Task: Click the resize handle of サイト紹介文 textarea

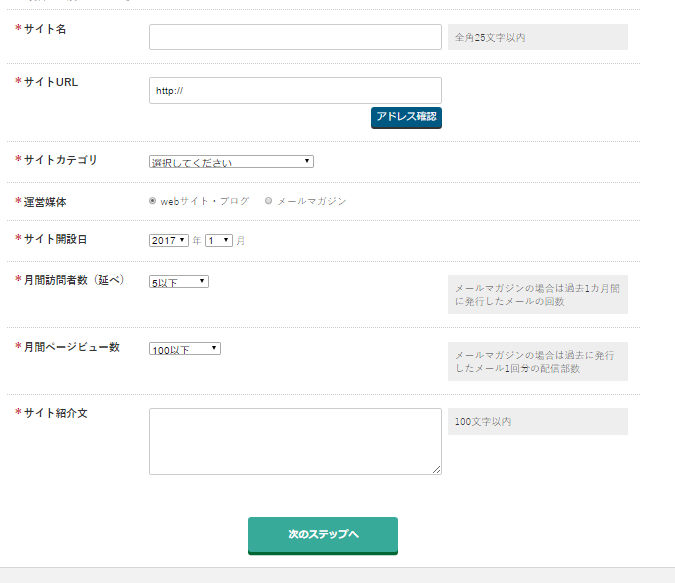Action: pyautogui.click(x=437, y=470)
